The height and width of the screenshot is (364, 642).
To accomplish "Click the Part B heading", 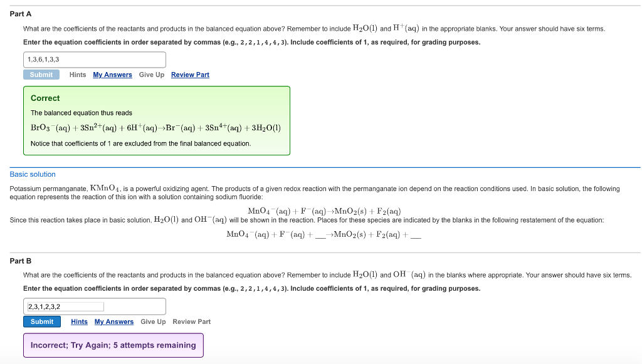I will [x=21, y=261].
